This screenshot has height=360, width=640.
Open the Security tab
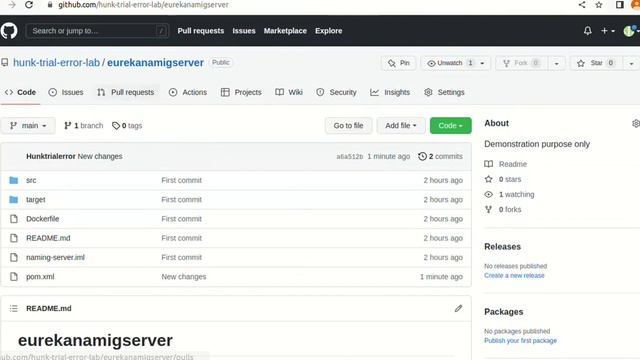tap(336, 92)
